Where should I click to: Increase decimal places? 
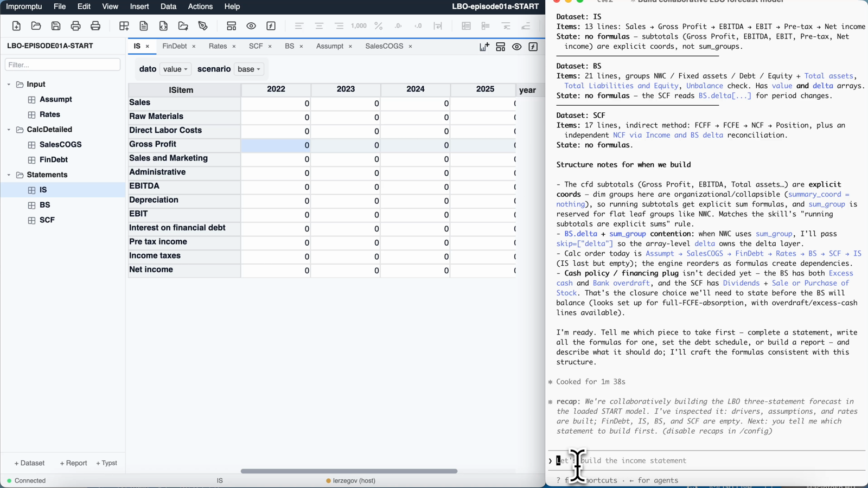[398, 26]
